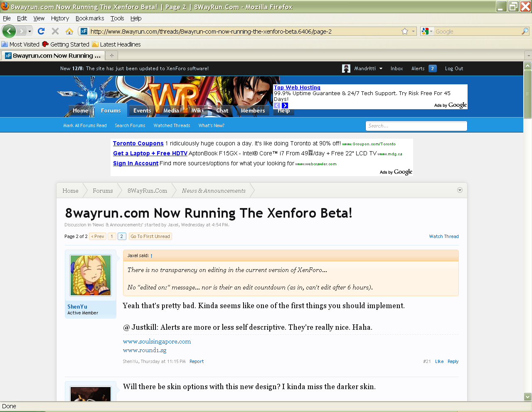This screenshot has width=532, height=412.
Task: Reload the page with the refresh icon
Action: pyautogui.click(x=41, y=31)
